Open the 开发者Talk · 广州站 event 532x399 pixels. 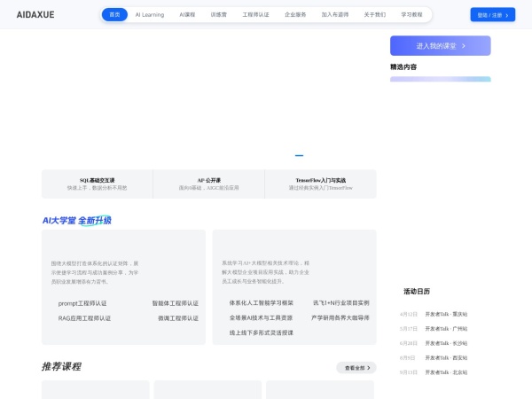pyautogui.click(x=446, y=329)
